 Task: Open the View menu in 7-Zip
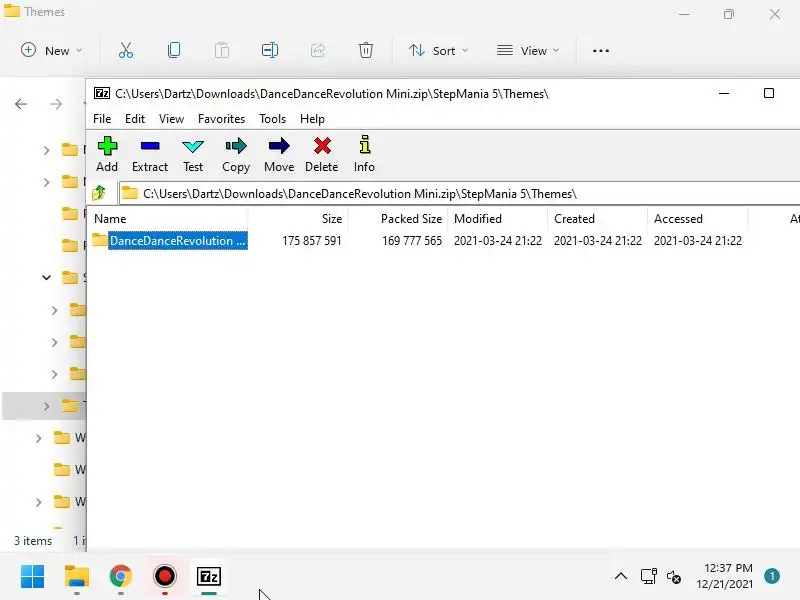(x=171, y=119)
